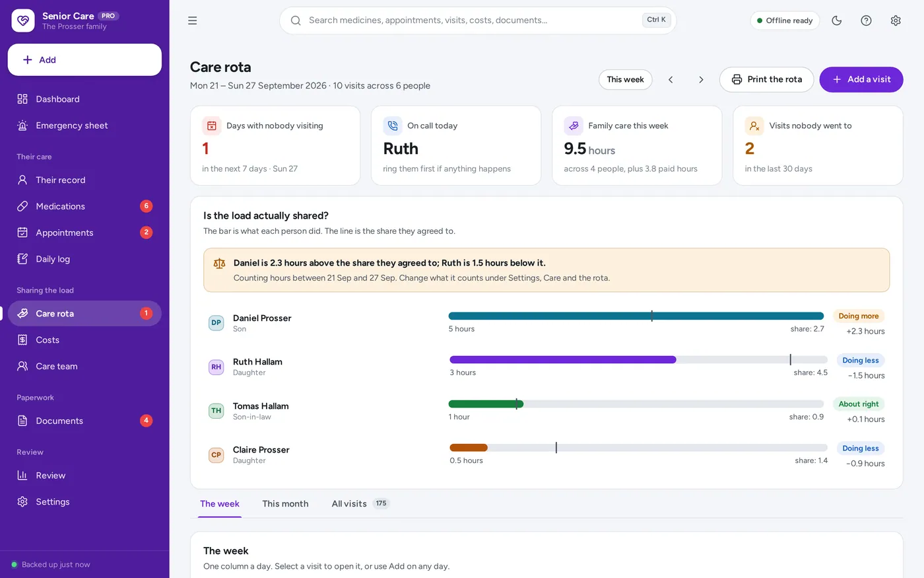Click the Appointments calendar icon
The height and width of the screenshot is (578, 924).
pos(22,233)
